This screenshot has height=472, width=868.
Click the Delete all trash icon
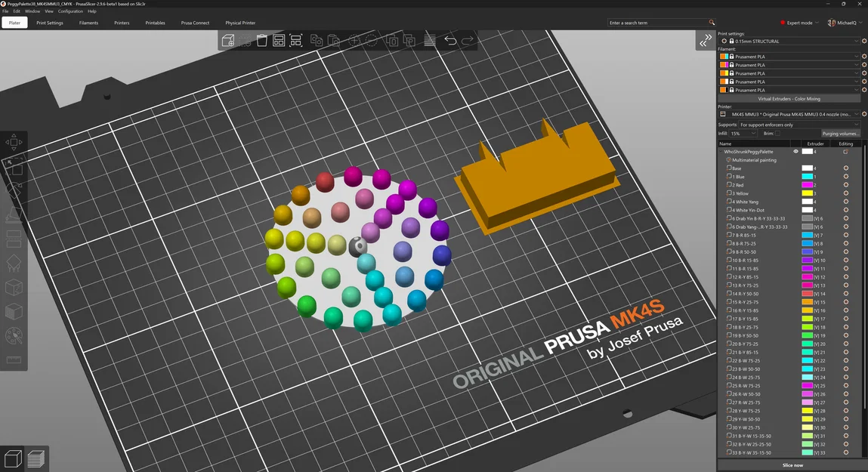coord(262,40)
